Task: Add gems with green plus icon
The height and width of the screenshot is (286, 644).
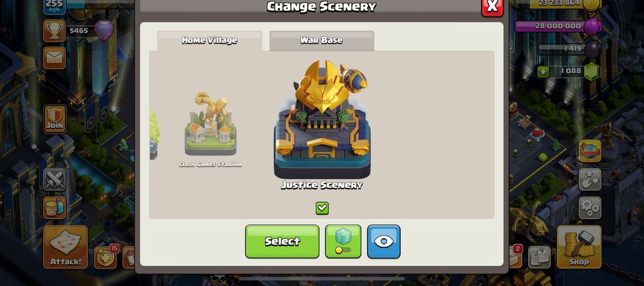Action: 543,72
